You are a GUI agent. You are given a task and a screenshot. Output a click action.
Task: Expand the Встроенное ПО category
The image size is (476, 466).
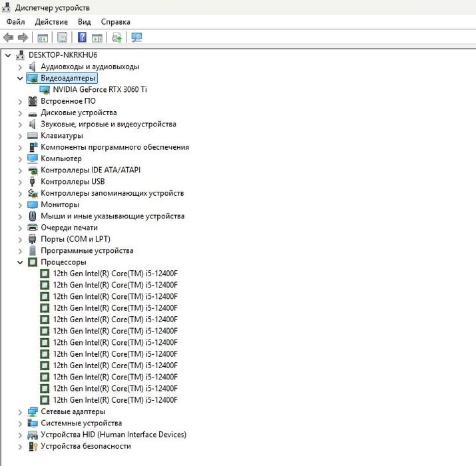pos(20,102)
